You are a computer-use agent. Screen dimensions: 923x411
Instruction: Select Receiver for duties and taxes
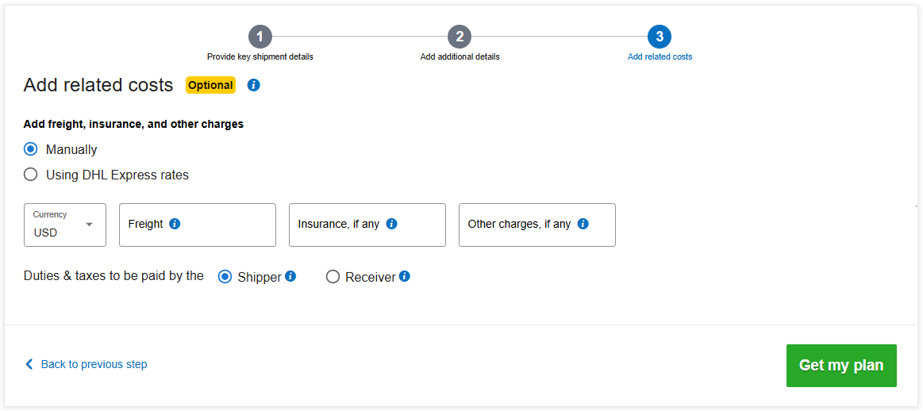click(x=333, y=277)
